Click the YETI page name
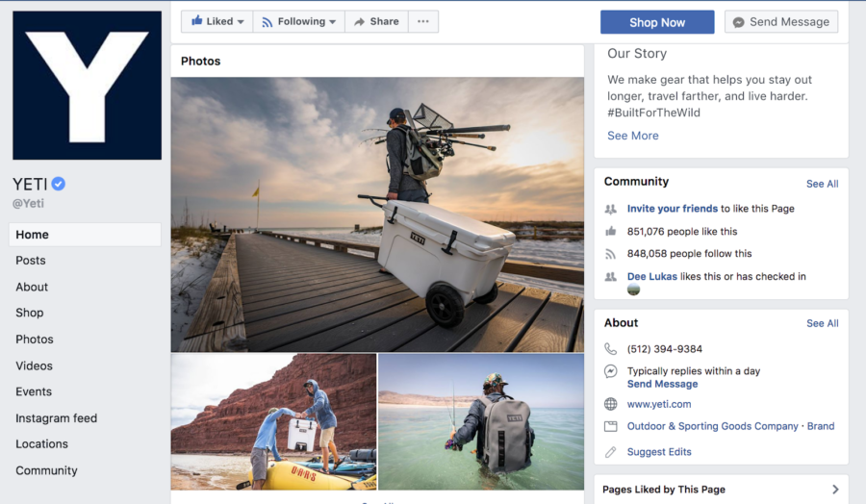 (30, 184)
